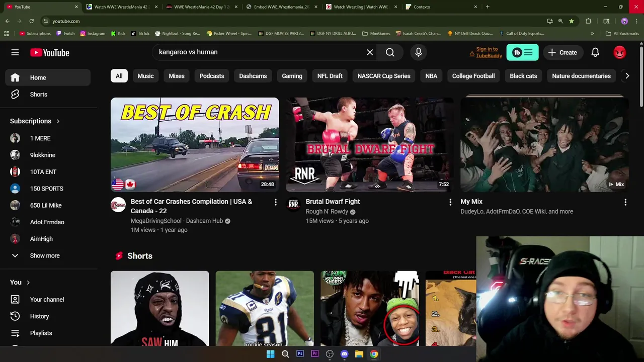Select the Gaming filter chip
Image resolution: width=644 pixels, height=362 pixels.
point(292,76)
